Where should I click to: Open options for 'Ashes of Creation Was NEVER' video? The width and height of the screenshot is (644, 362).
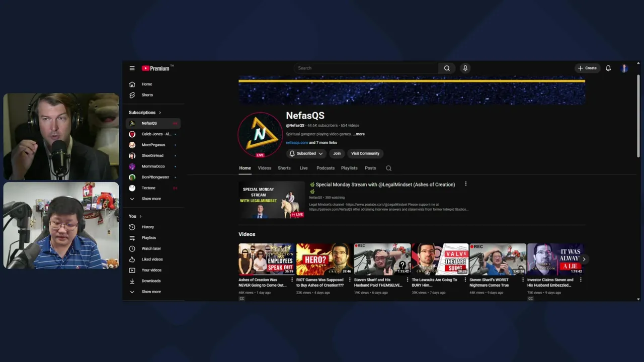click(292, 280)
